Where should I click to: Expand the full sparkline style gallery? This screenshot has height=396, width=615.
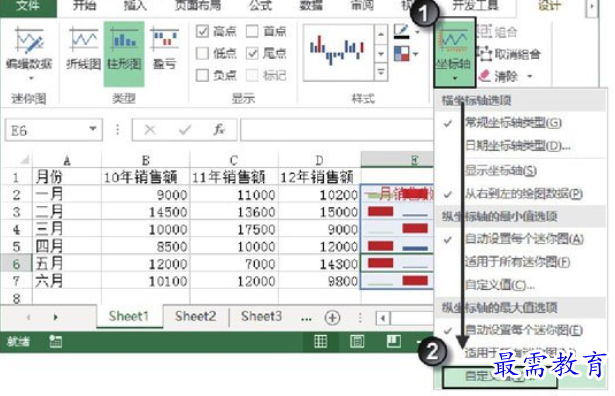pyautogui.click(x=381, y=73)
